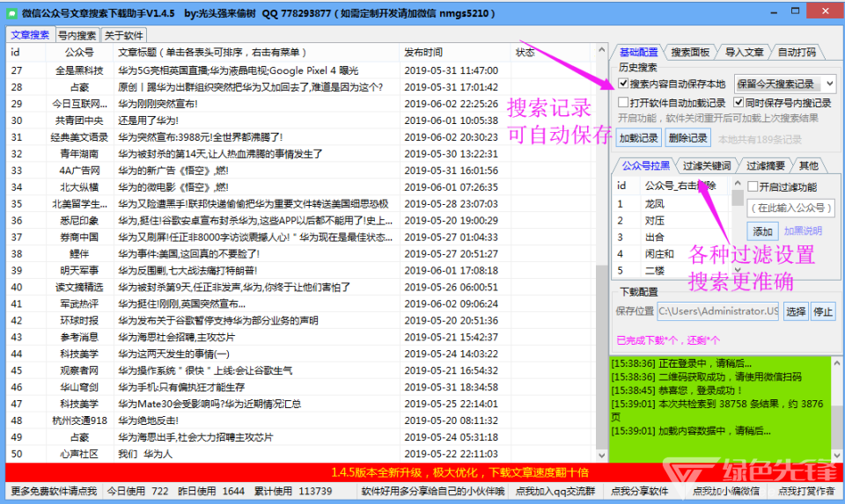Sort by the id column header
Viewport: 845px width, 504px height.
pos(26,52)
